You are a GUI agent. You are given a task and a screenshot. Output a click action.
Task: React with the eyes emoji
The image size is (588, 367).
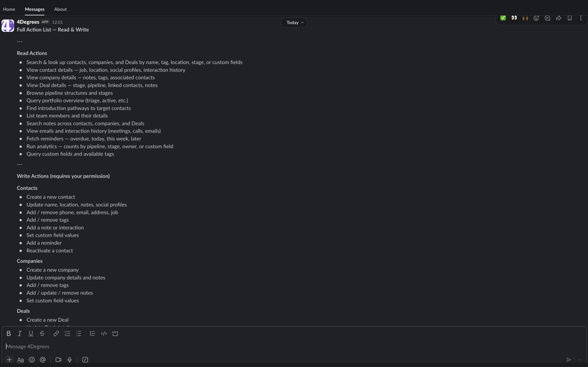(x=514, y=18)
